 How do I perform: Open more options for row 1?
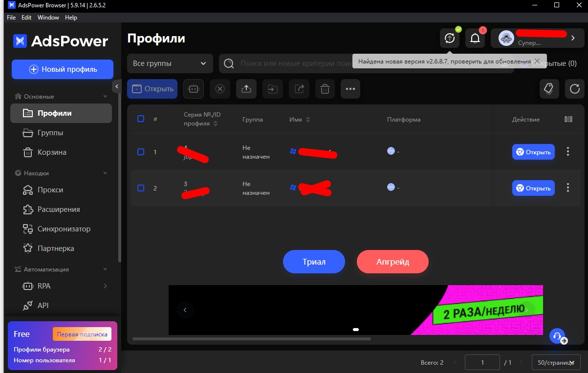(x=567, y=152)
